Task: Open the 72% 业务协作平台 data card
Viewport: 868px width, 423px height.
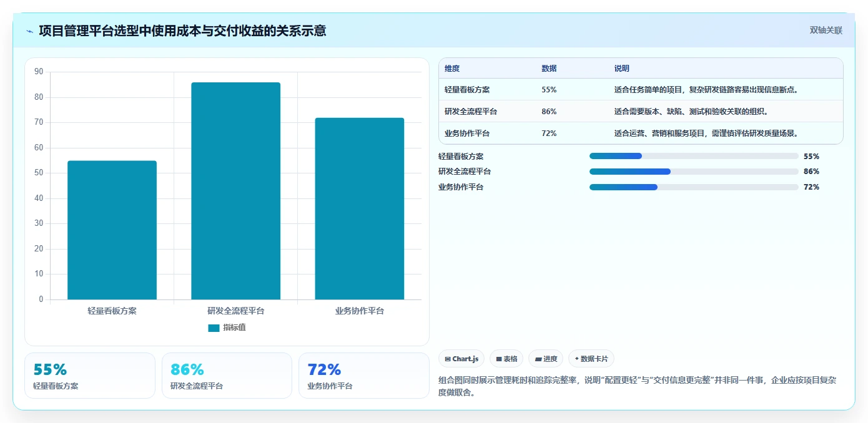Action: [364, 376]
